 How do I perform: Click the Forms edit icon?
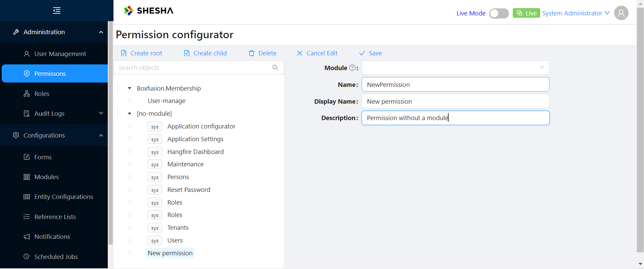pos(27,157)
